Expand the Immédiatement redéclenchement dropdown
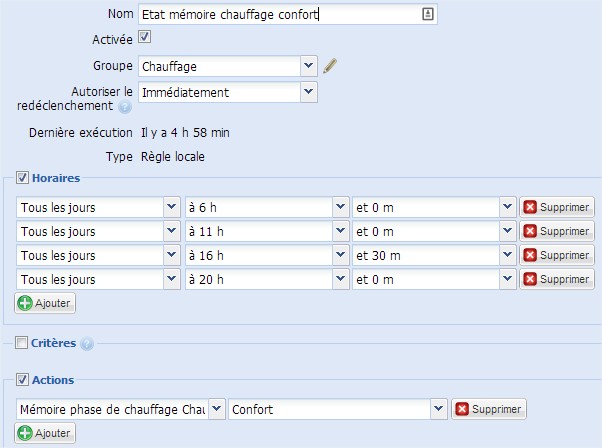This screenshot has width=602, height=448. tap(308, 92)
